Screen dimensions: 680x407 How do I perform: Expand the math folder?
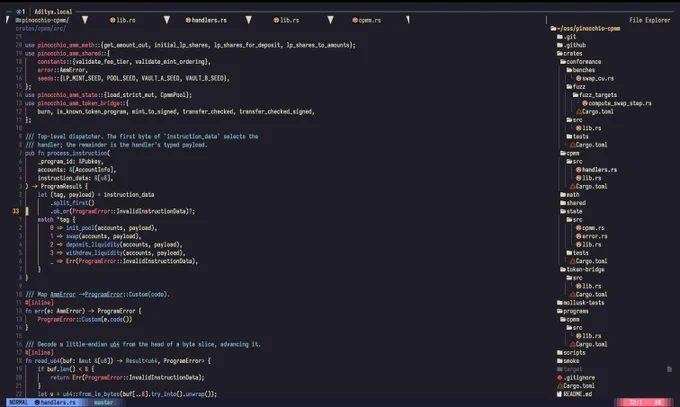coord(563,195)
